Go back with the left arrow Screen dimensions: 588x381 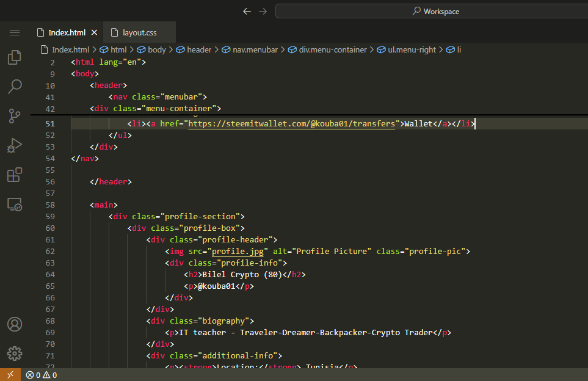tap(247, 11)
